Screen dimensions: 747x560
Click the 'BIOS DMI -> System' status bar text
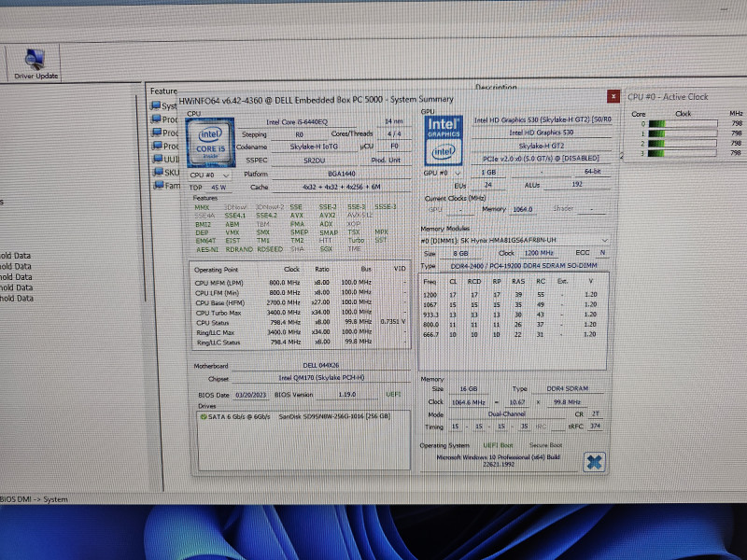[34, 499]
